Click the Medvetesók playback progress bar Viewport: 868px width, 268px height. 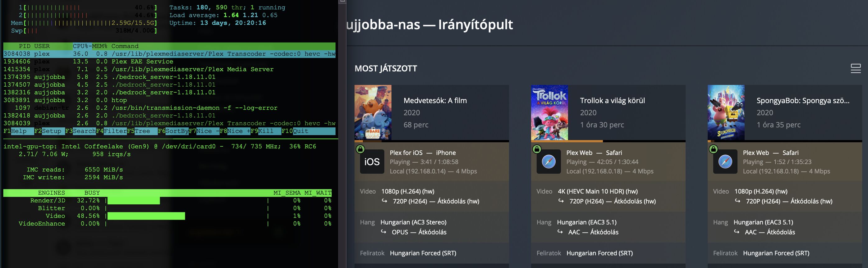tap(432, 141)
